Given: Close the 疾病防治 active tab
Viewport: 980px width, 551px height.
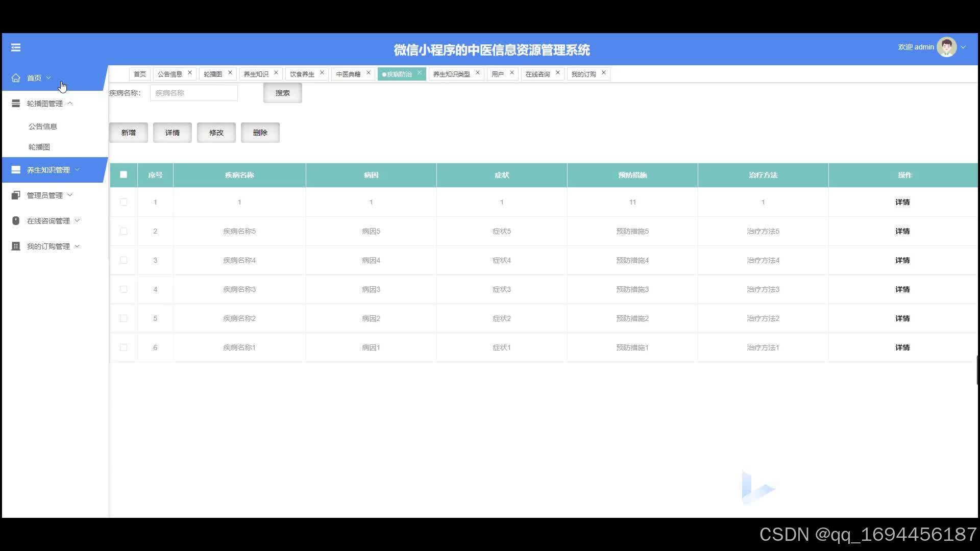Looking at the screenshot, I should pos(420,73).
